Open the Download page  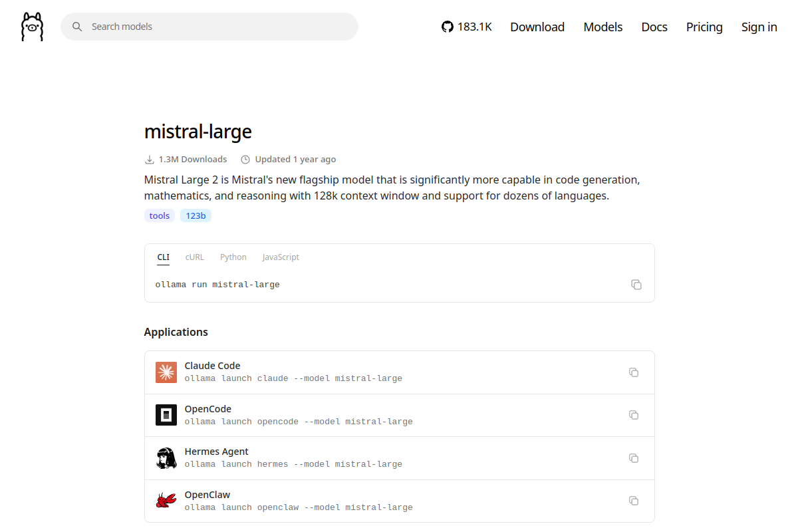coord(537,27)
